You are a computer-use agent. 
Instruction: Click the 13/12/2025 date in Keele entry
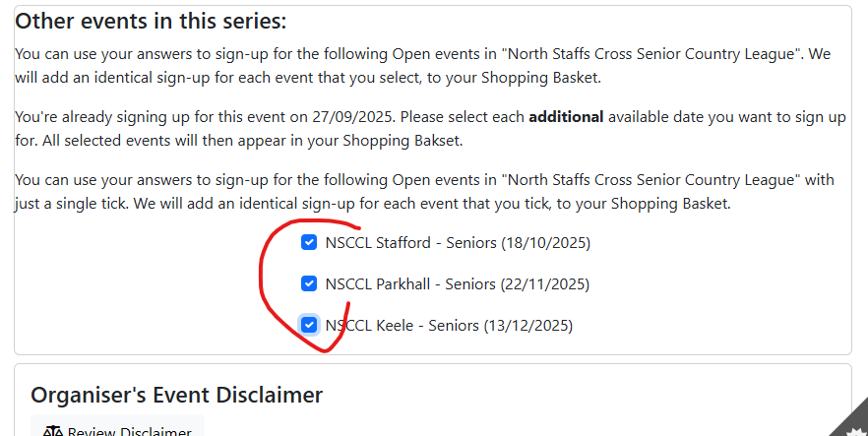point(528,326)
